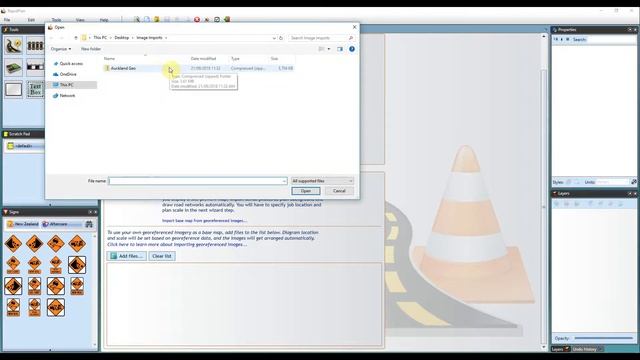
Task: Click This PC in the address breadcrumb
Action: (x=100, y=38)
